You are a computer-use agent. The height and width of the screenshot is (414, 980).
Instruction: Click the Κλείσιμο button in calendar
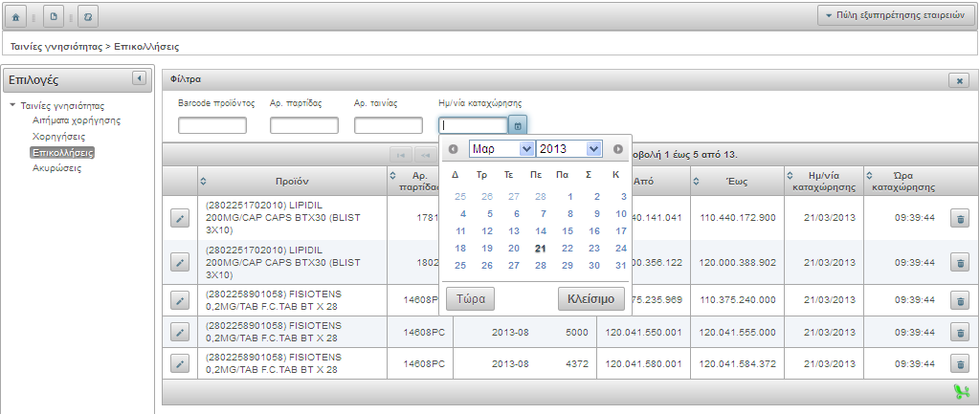(x=591, y=299)
